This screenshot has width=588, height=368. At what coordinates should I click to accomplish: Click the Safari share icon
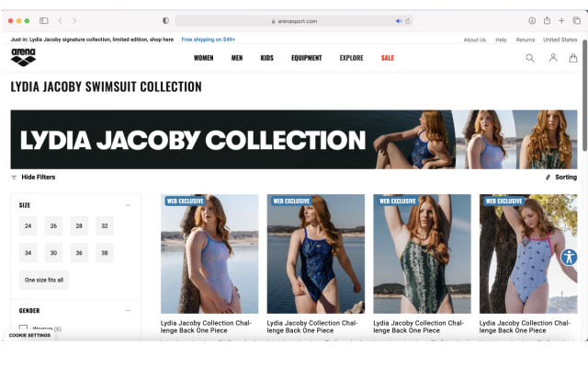tap(548, 20)
